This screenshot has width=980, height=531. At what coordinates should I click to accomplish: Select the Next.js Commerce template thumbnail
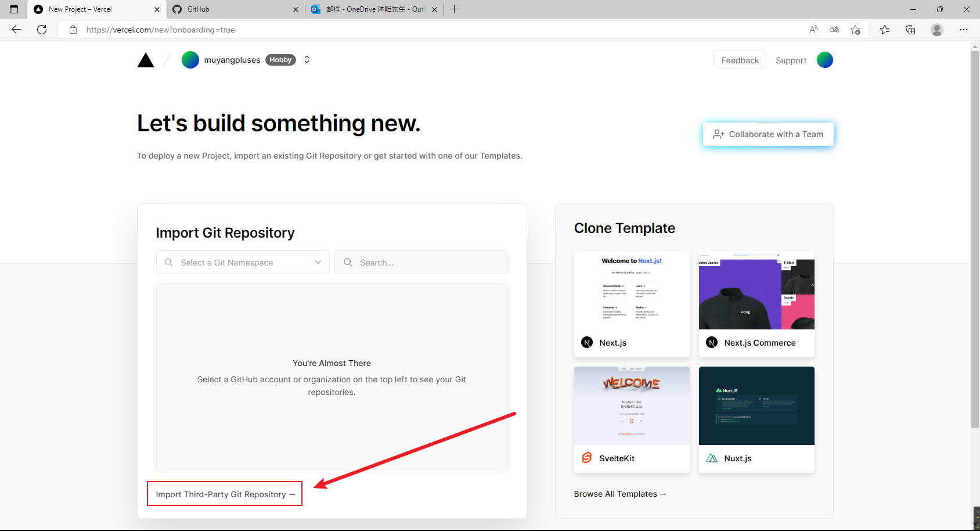[756, 290]
